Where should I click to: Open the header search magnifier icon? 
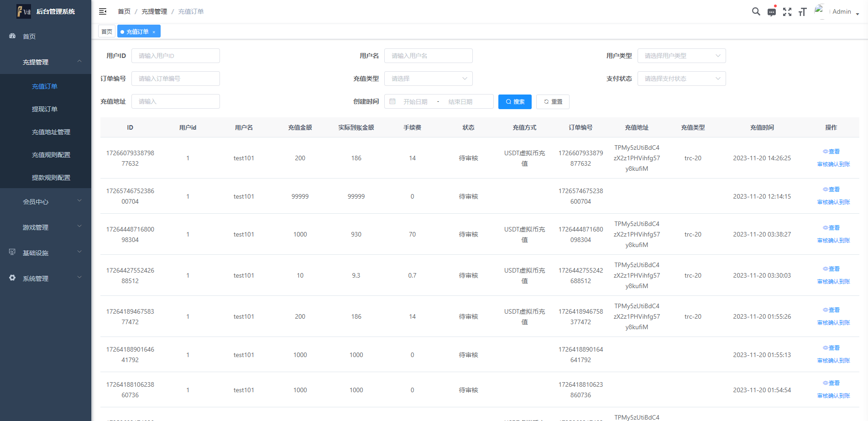tap(756, 12)
